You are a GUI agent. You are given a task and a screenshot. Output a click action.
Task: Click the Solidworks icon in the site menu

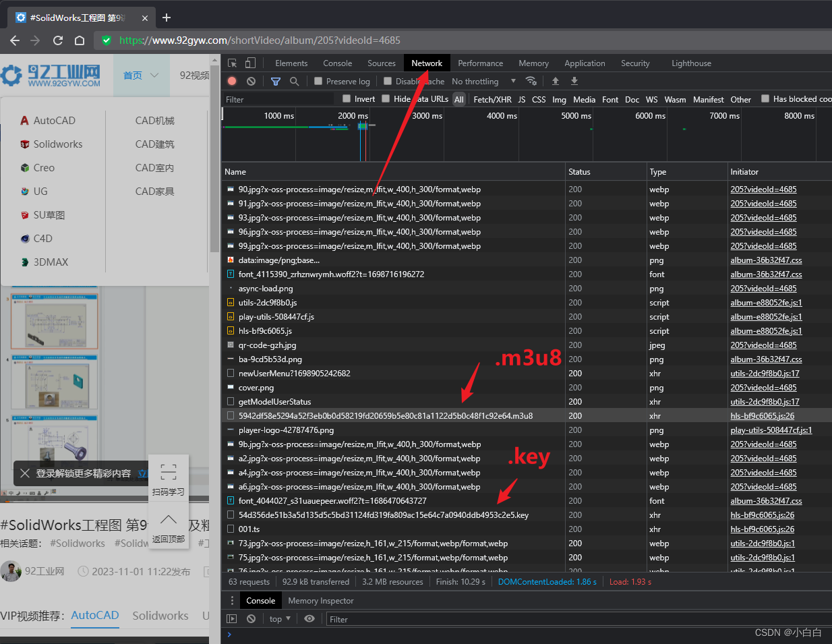coord(24,144)
